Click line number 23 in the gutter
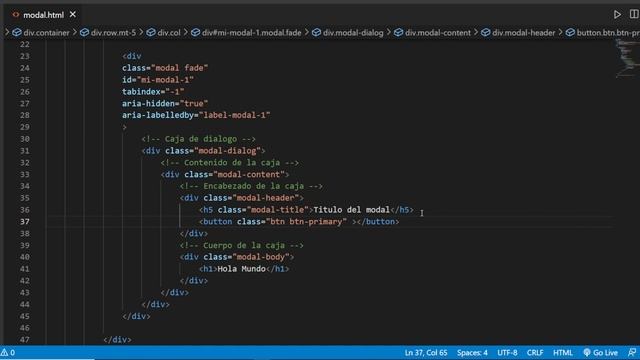This screenshot has width=640, height=360. [x=24, y=56]
